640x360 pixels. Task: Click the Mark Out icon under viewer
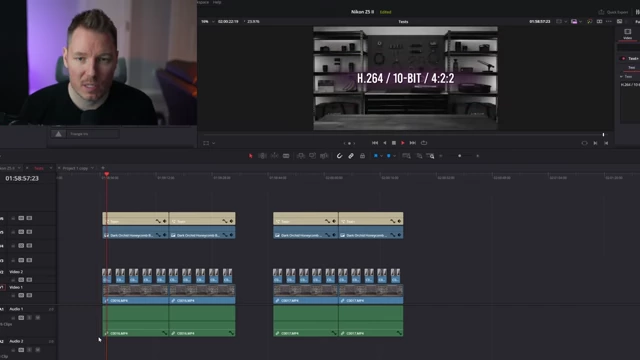[606, 143]
